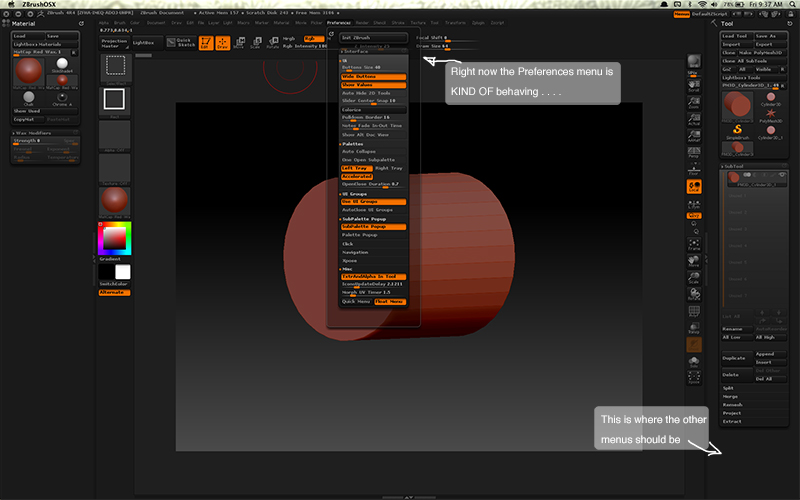800x500 pixels.
Task: Toggle SubPalette Popup option
Action: 373,227
